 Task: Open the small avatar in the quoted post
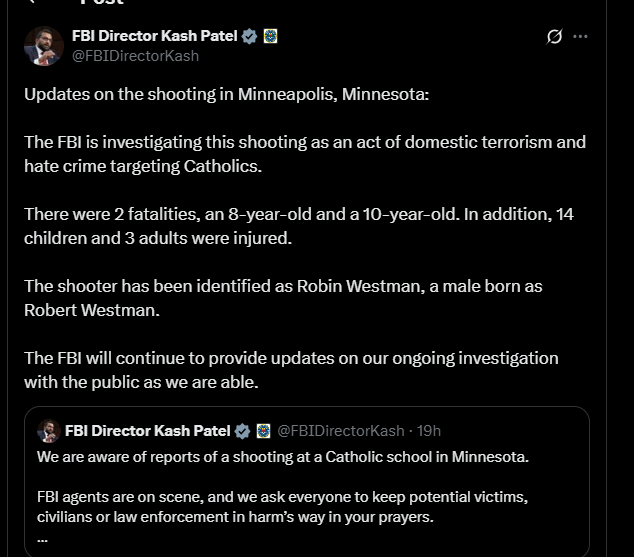tap(49, 431)
